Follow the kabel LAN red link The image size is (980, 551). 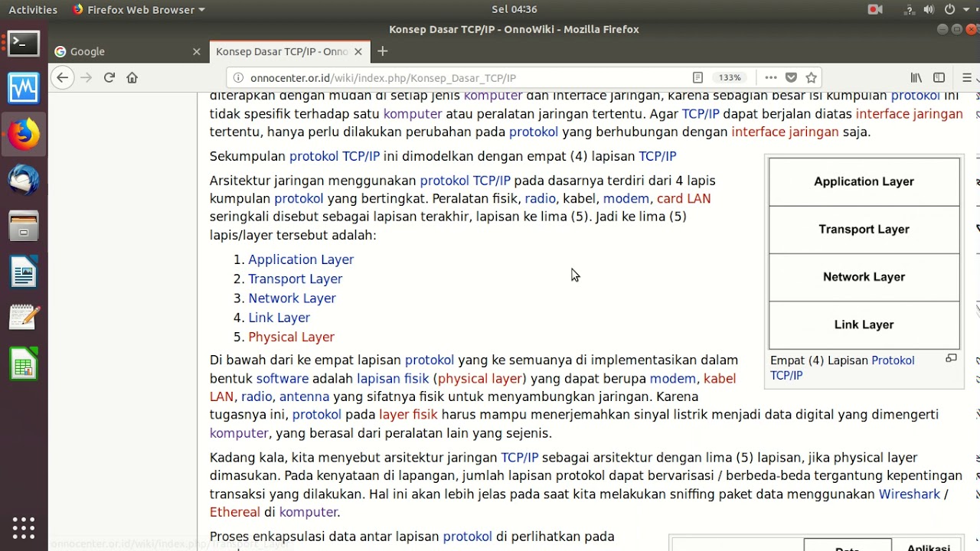click(x=472, y=387)
